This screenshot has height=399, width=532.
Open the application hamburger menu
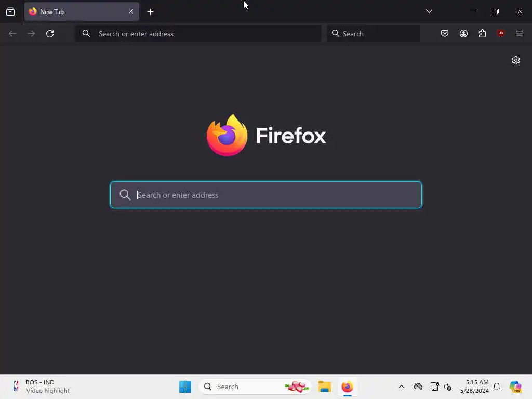(520, 33)
